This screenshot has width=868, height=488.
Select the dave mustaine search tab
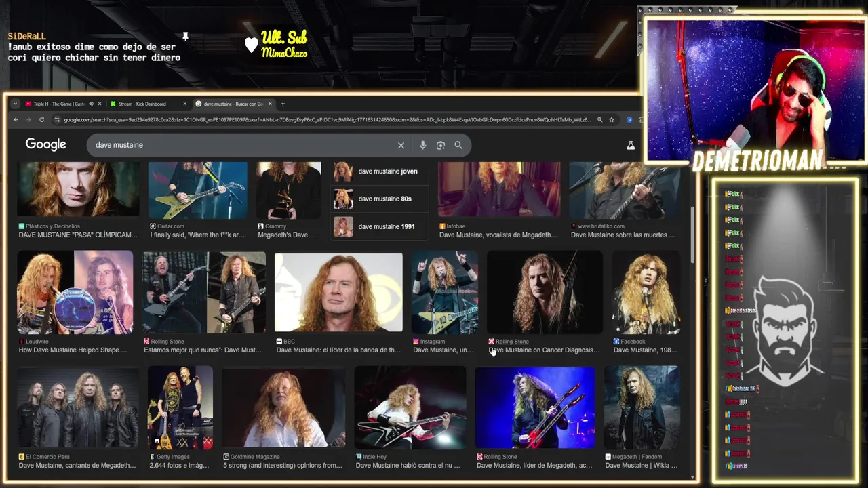click(x=233, y=104)
